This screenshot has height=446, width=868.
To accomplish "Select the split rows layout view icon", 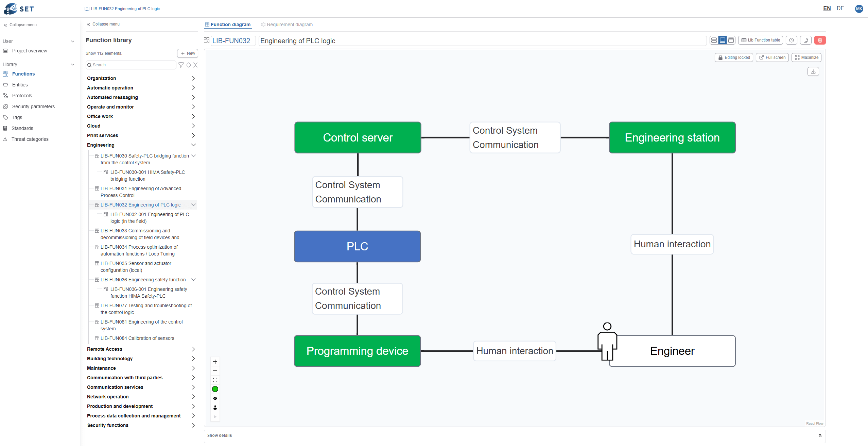I will 714,40.
